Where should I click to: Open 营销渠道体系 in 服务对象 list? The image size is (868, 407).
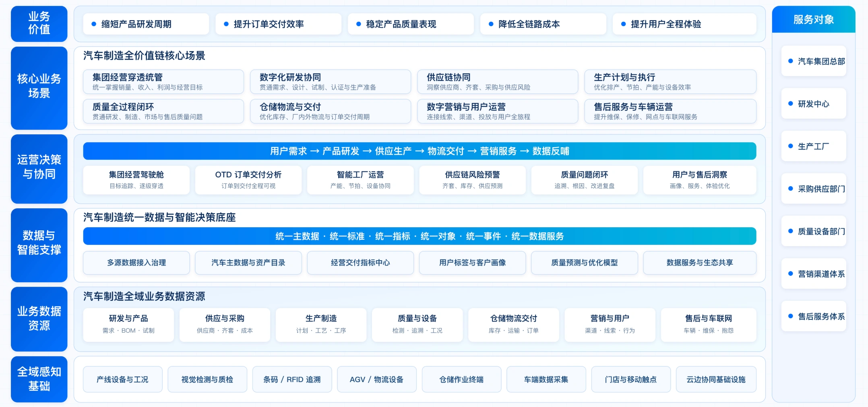pos(814,274)
